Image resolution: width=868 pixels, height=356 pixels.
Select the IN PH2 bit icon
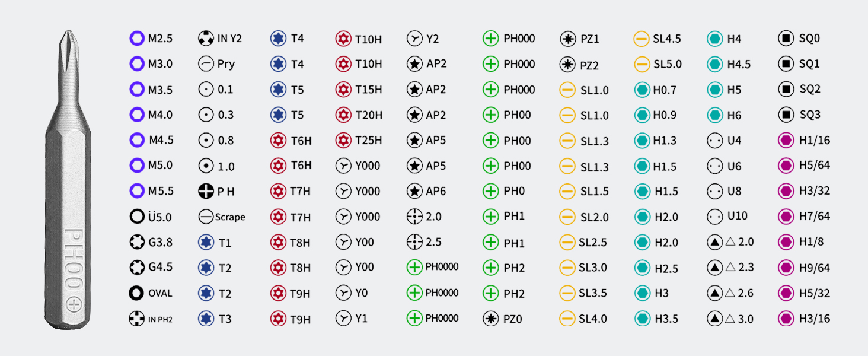(137, 319)
